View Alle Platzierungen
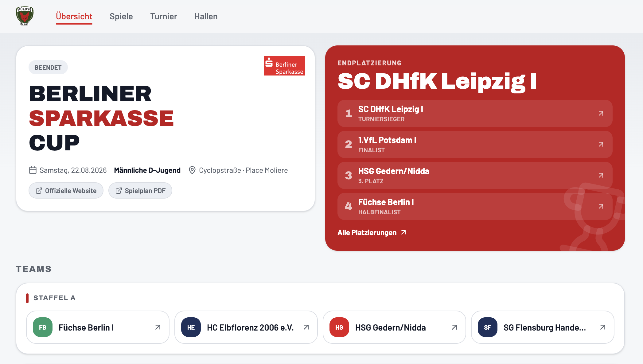Viewport: 643px width, 364px height. 372,233
